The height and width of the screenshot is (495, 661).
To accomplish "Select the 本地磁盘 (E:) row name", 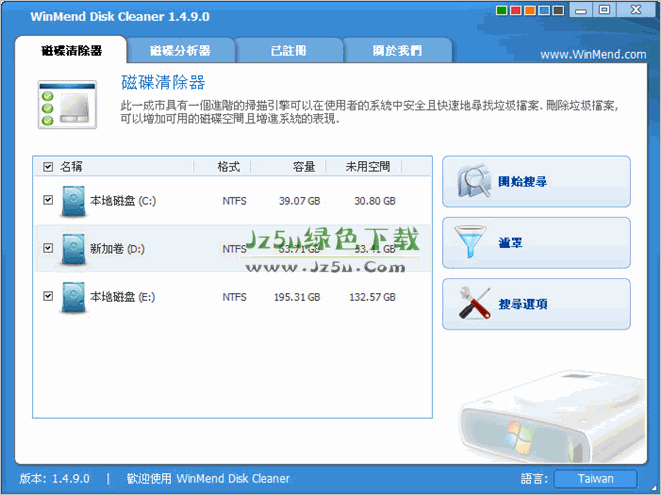I will click(x=122, y=297).
